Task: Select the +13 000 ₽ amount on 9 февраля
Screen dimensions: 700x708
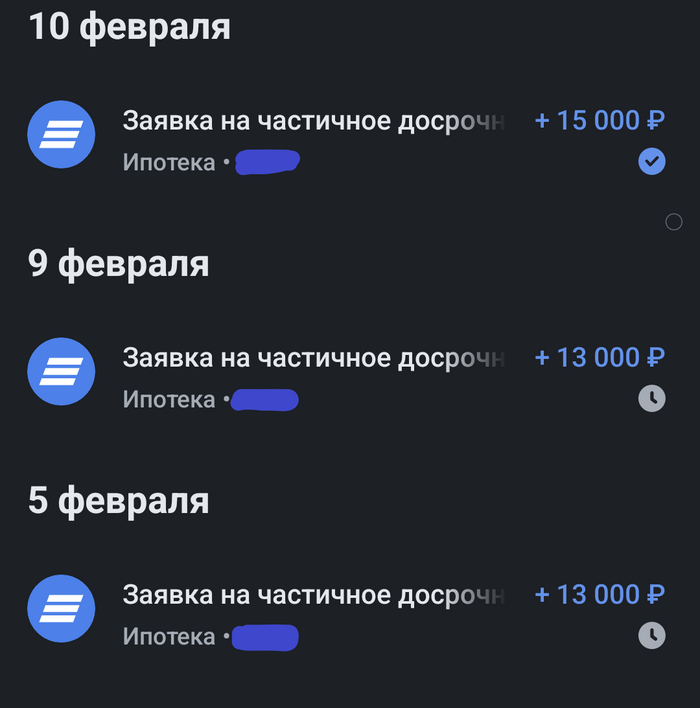Action: click(x=600, y=358)
